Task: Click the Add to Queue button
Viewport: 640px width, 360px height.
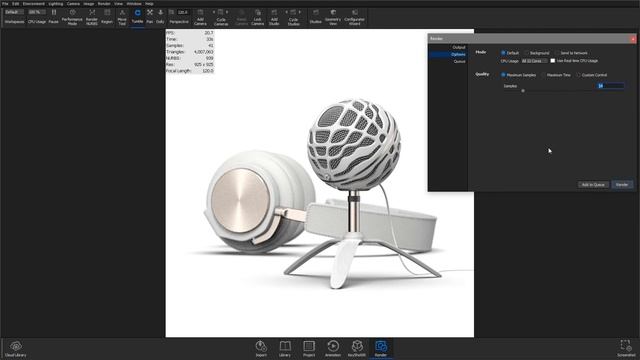Action: pos(593,185)
